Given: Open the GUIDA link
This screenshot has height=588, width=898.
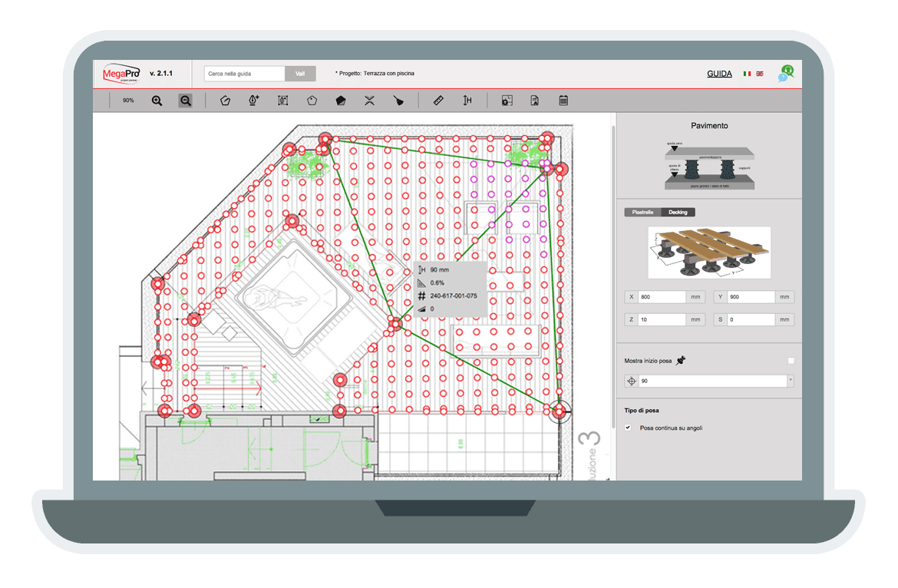Looking at the screenshot, I should pyautogui.click(x=719, y=74).
